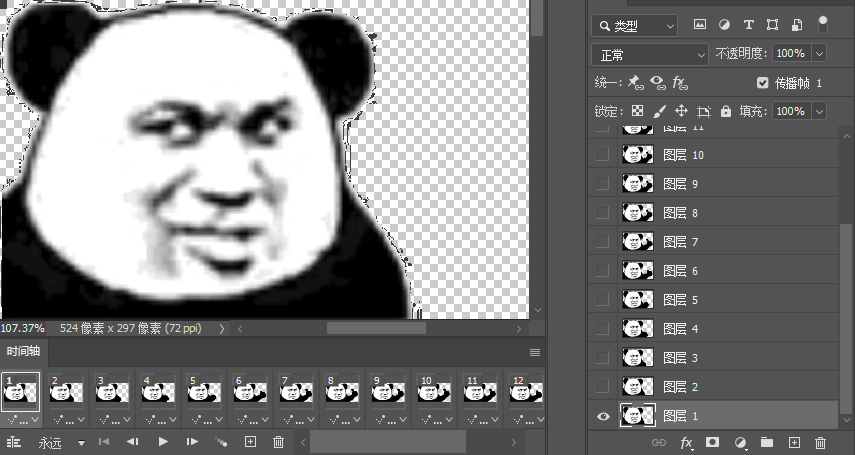Viewport: 855px width, 455px height.
Task: Delete selected frame with timeline trash icon
Action: [x=278, y=442]
